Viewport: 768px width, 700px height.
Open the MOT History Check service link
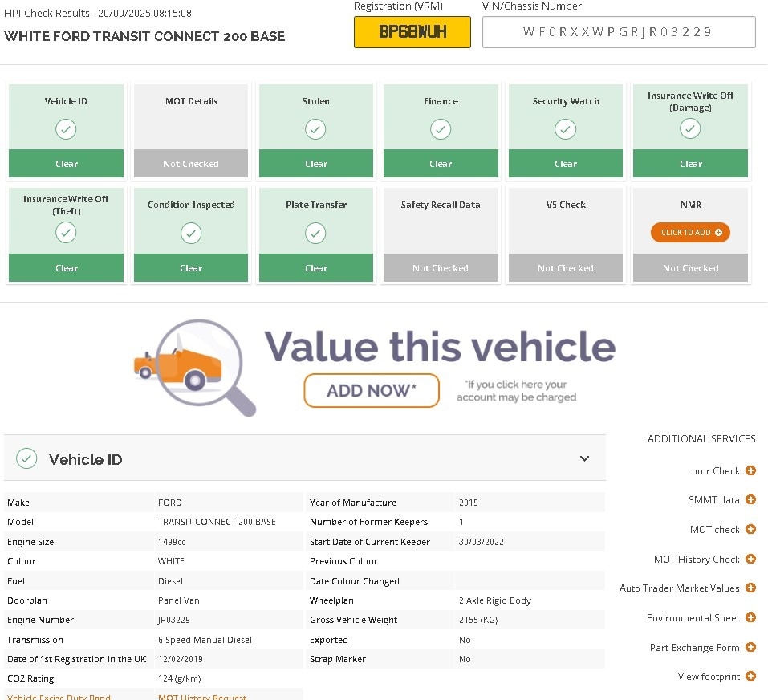pyautogui.click(x=697, y=559)
